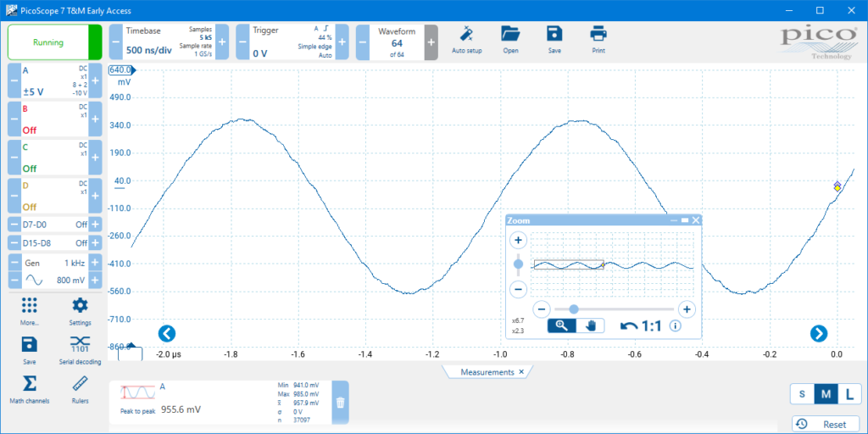868x434 pixels.
Task: Open Math channels tool
Action: click(x=30, y=389)
